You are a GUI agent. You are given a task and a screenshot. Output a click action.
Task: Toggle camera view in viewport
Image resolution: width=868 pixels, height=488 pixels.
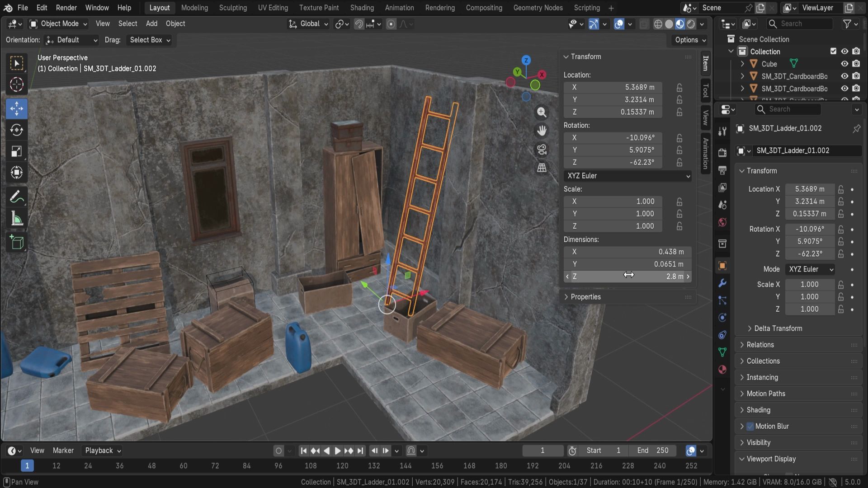(542, 150)
